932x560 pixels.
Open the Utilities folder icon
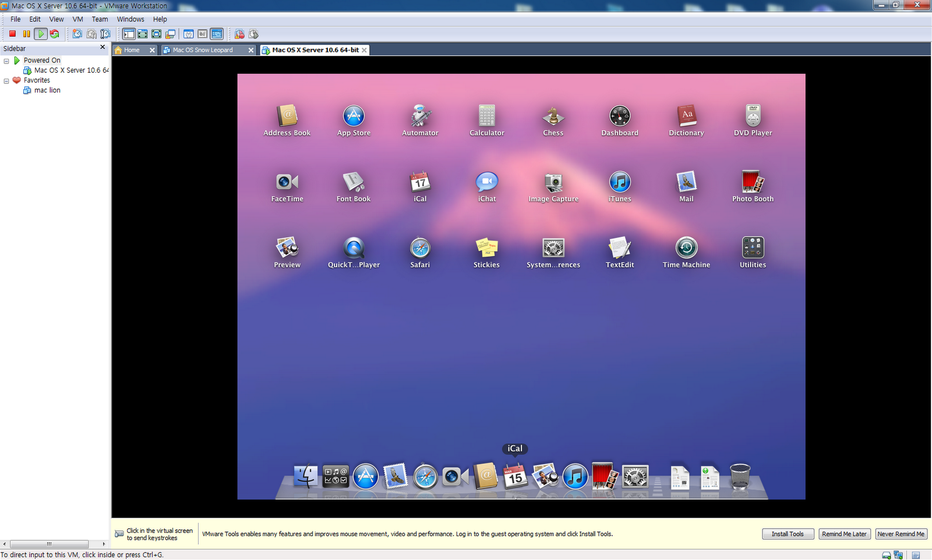(x=753, y=251)
